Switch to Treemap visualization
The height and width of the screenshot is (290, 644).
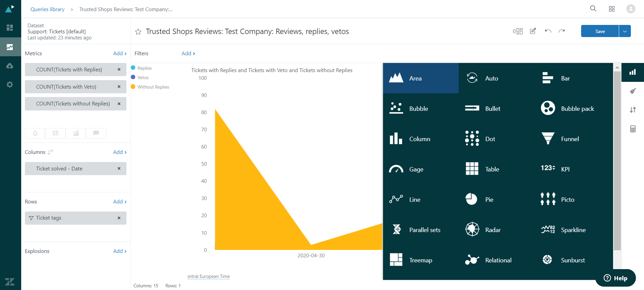(x=421, y=260)
